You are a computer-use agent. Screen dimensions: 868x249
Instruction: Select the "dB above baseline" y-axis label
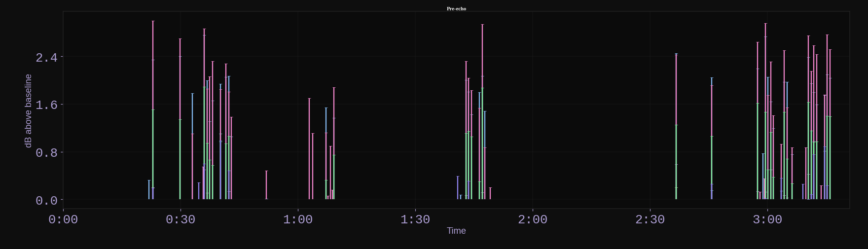pos(28,111)
